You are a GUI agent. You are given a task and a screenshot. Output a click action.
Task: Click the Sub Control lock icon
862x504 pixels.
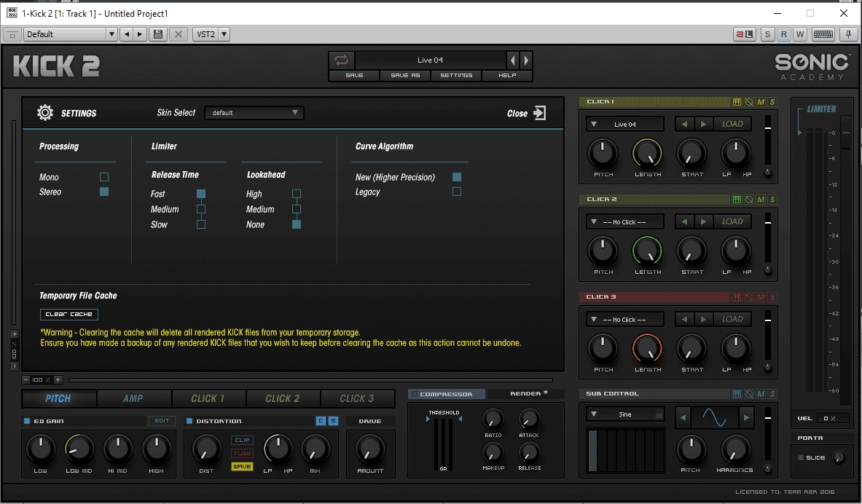point(659,414)
